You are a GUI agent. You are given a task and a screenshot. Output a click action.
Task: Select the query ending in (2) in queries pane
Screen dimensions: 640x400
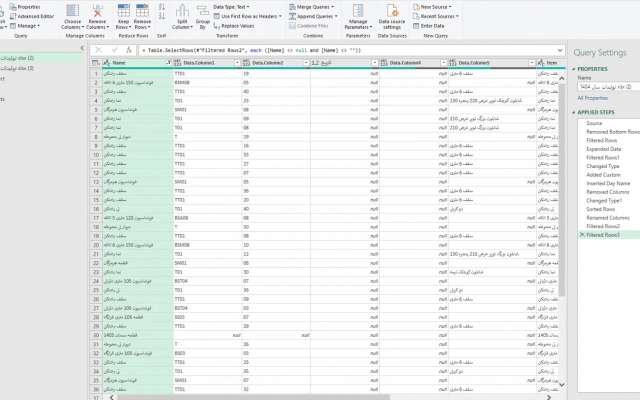click(40, 58)
